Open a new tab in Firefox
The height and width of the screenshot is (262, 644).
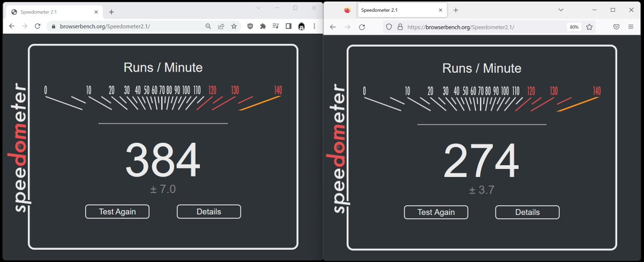(456, 10)
